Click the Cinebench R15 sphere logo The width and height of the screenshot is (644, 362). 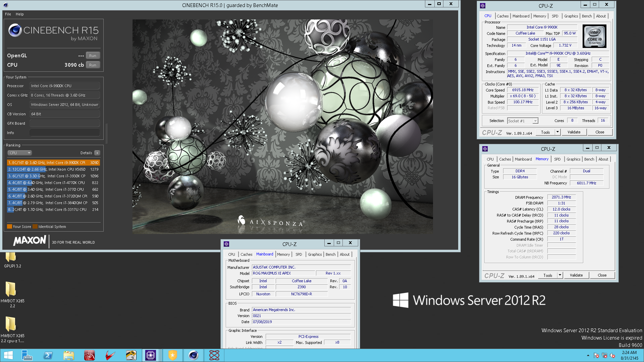point(15,30)
